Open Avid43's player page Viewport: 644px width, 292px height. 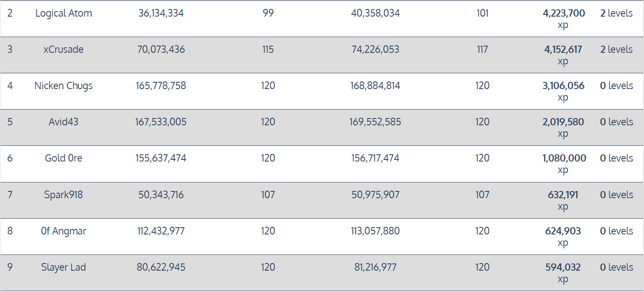pyautogui.click(x=63, y=122)
